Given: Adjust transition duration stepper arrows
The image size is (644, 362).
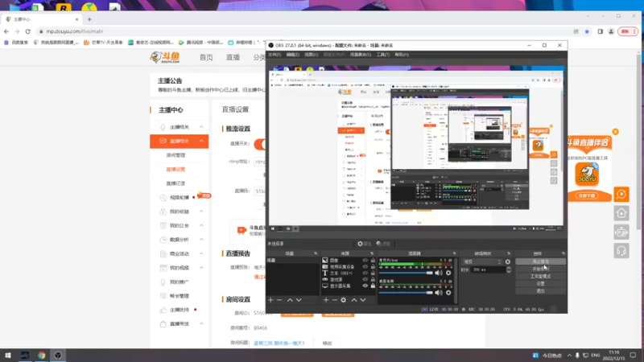Looking at the screenshot, I should (509, 269).
